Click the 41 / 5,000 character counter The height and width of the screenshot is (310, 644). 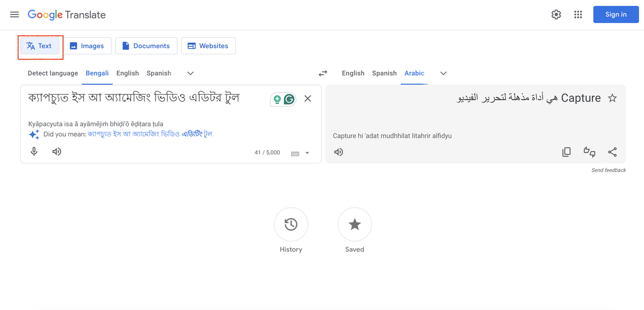coord(267,153)
